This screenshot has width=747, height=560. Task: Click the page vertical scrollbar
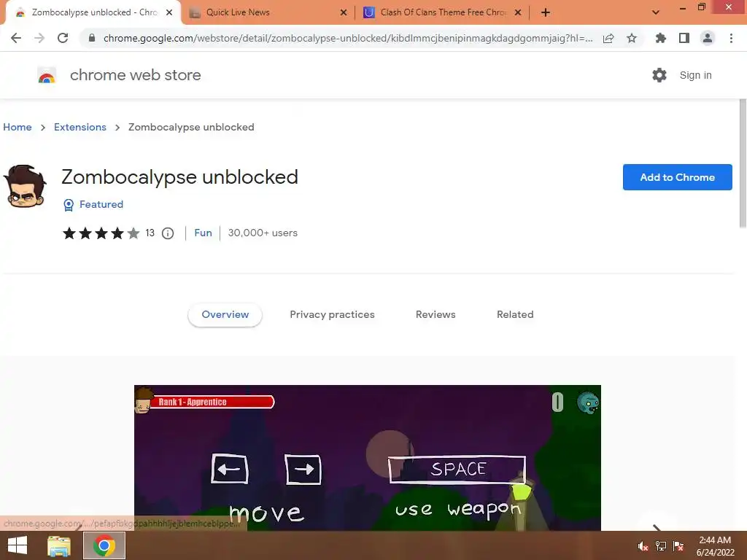tap(742, 162)
